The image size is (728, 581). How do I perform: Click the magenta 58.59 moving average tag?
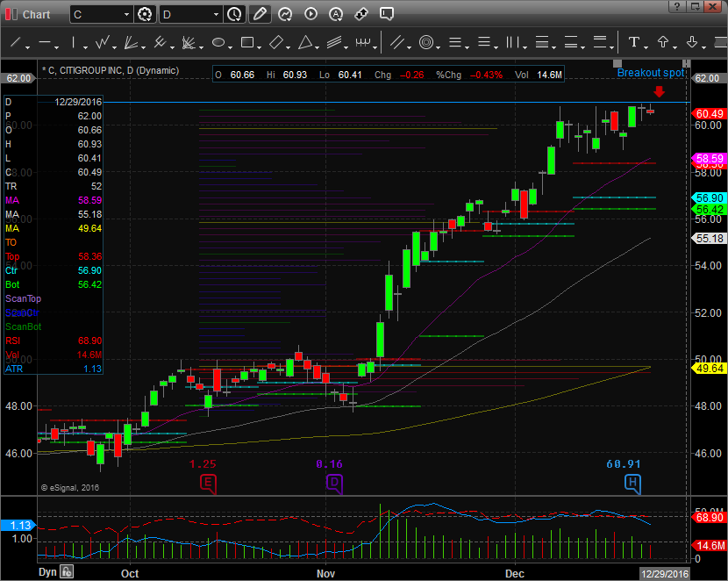coord(709,158)
